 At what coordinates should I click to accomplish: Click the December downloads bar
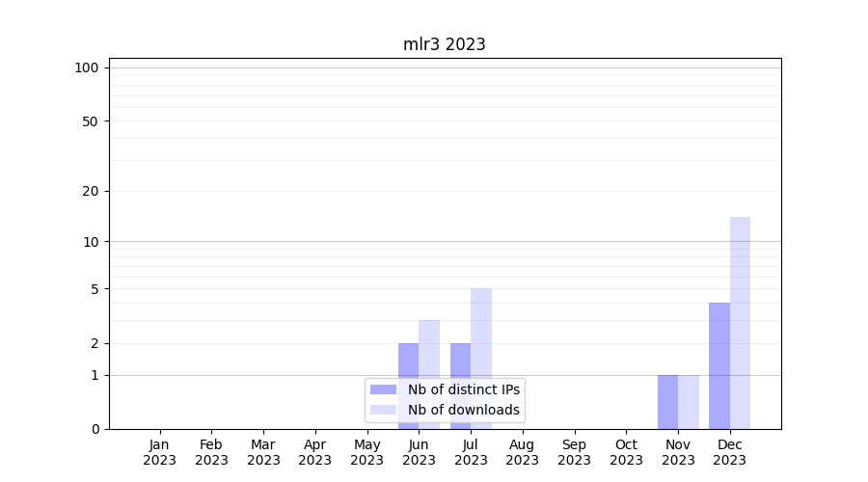point(740,323)
